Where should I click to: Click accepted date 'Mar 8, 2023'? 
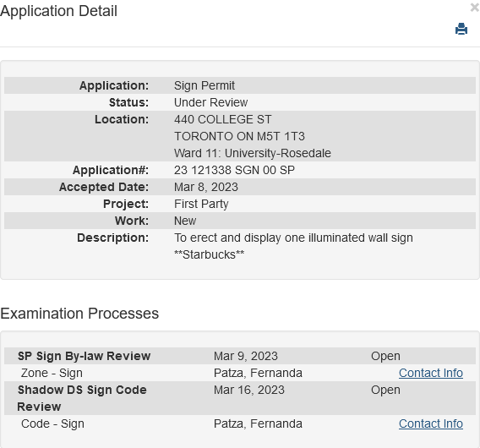point(206,187)
